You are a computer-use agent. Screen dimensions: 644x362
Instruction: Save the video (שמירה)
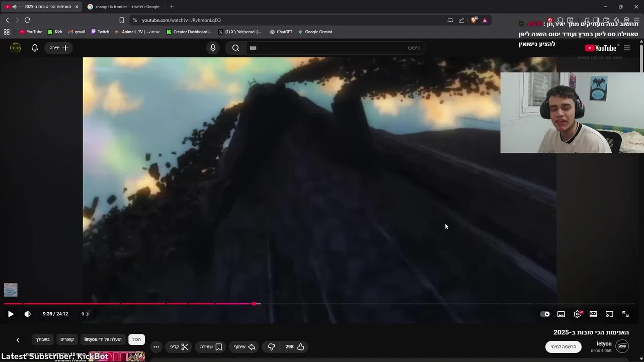[x=211, y=346]
